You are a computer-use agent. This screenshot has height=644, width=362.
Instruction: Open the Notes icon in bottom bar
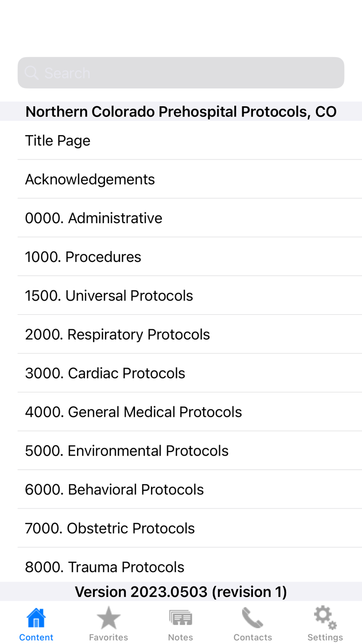pyautogui.click(x=180, y=617)
